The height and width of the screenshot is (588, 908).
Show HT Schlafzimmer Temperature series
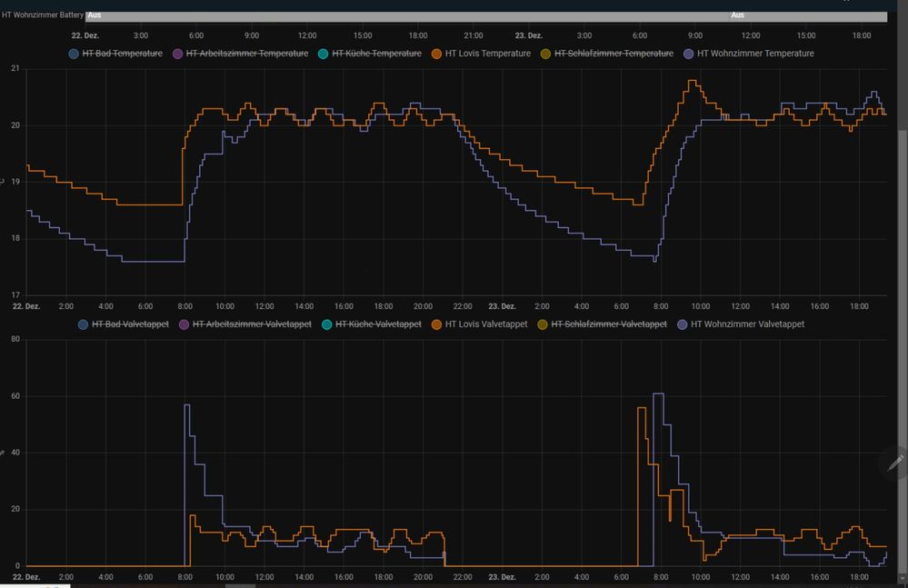coord(606,54)
